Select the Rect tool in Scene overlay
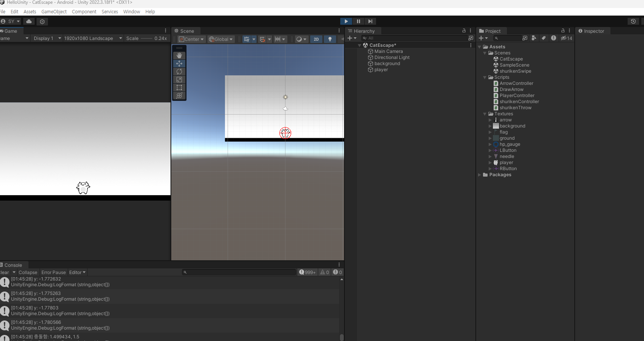 179,88
